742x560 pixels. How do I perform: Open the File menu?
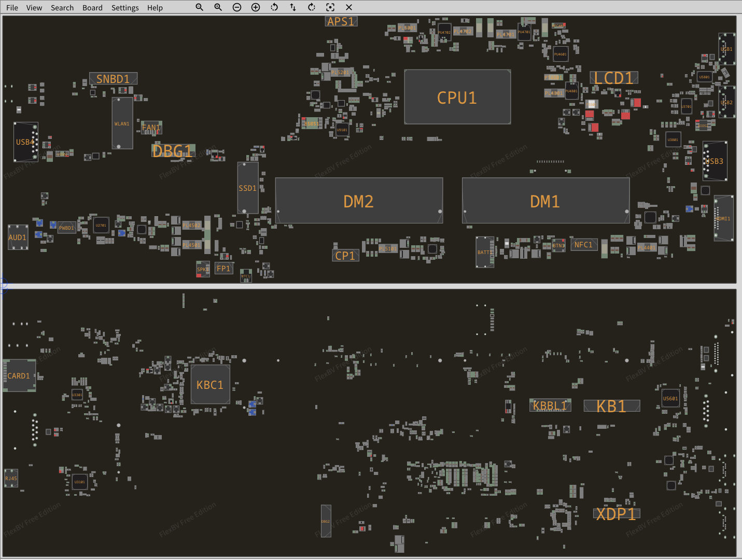click(12, 8)
